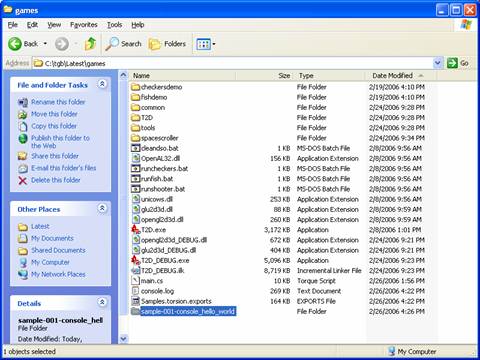This screenshot has width=480, height=360.
Task: Click the address path field
Action: pos(233,63)
